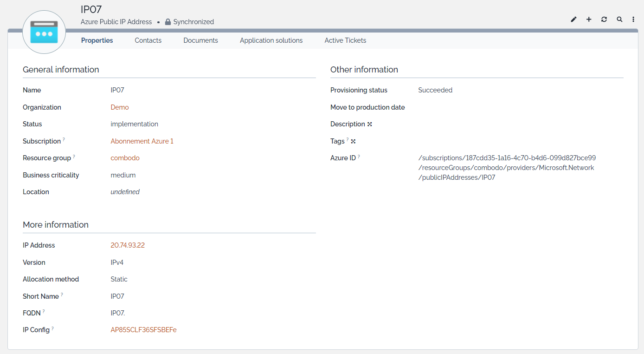This screenshot has width=644, height=354.
Task: Click the pencil edit icon
Action: [x=574, y=20]
